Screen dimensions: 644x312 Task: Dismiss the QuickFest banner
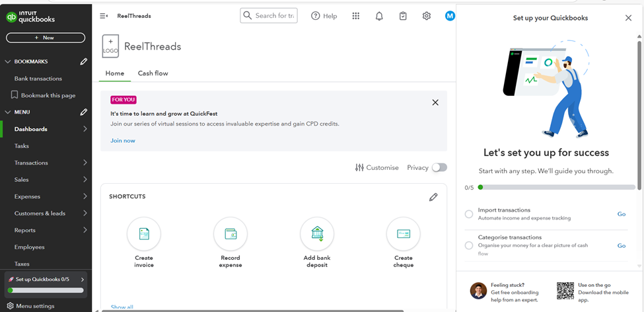pos(435,102)
